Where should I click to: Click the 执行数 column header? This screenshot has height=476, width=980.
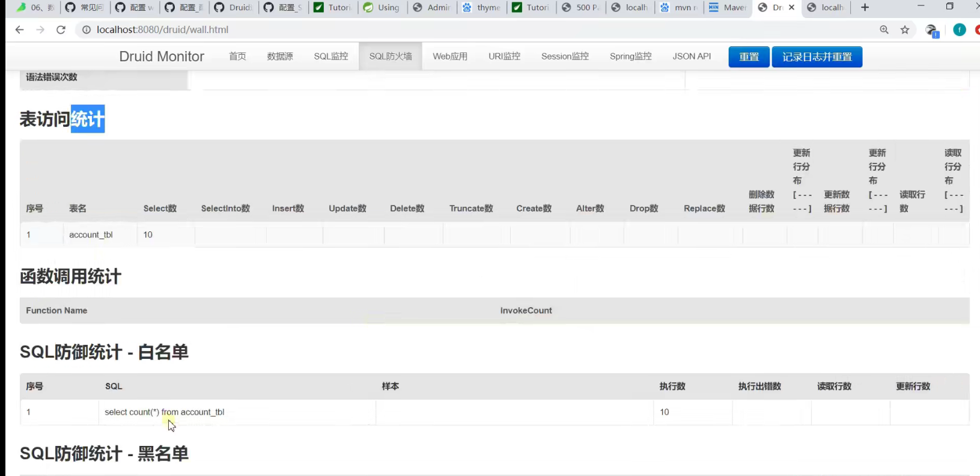click(672, 386)
